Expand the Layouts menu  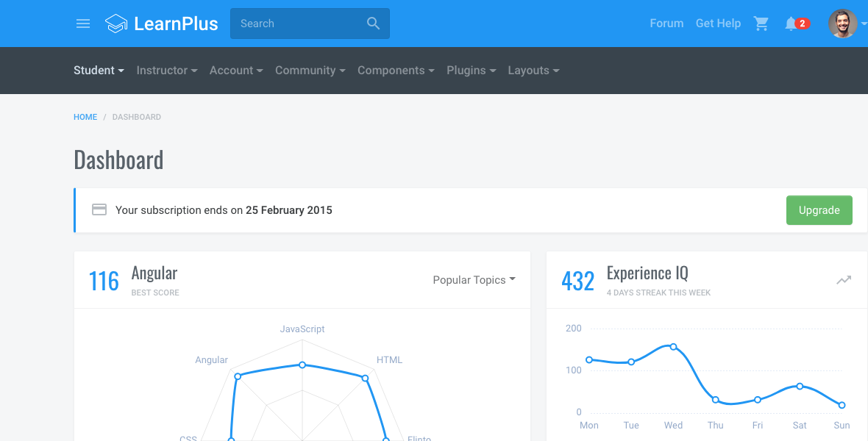[533, 71]
